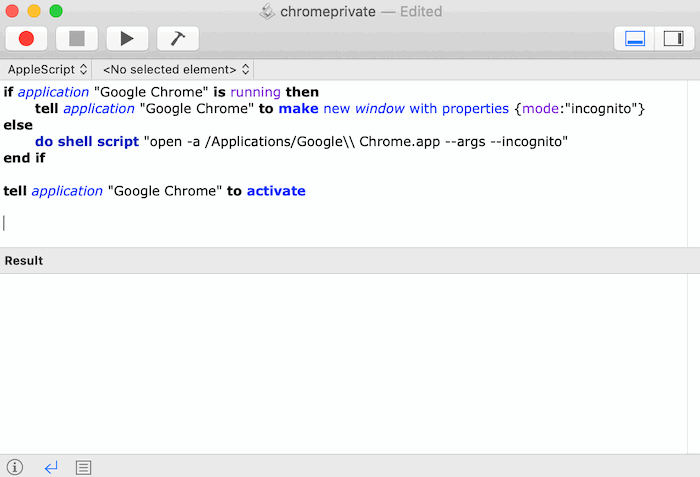Show the log list icon
700x477 pixels.
click(x=83, y=468)
